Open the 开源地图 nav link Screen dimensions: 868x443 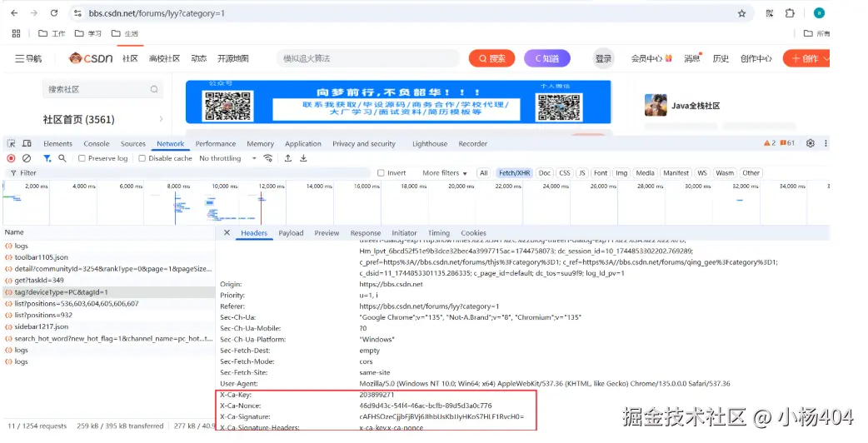point(233,58)
